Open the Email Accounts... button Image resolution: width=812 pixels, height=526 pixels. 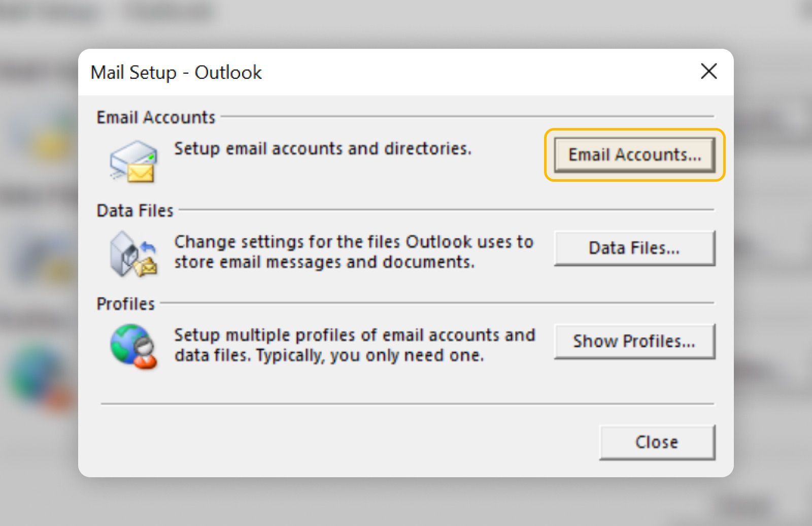point(634,155)
